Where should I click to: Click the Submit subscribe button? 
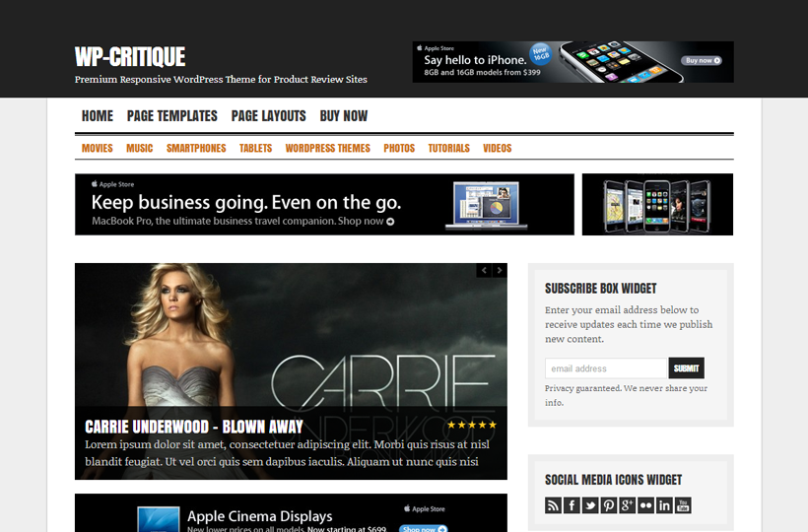(687, 368)
